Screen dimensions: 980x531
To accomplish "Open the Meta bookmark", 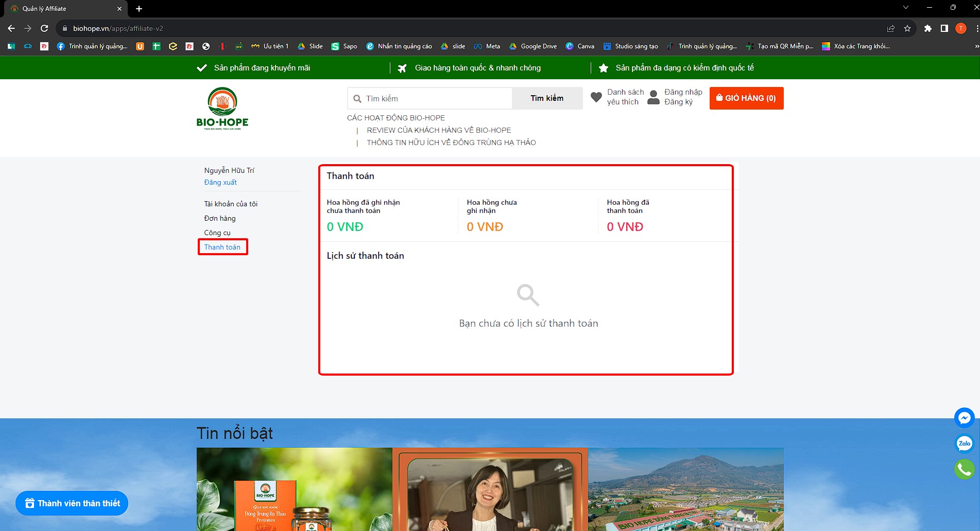I will click(487, 46).
